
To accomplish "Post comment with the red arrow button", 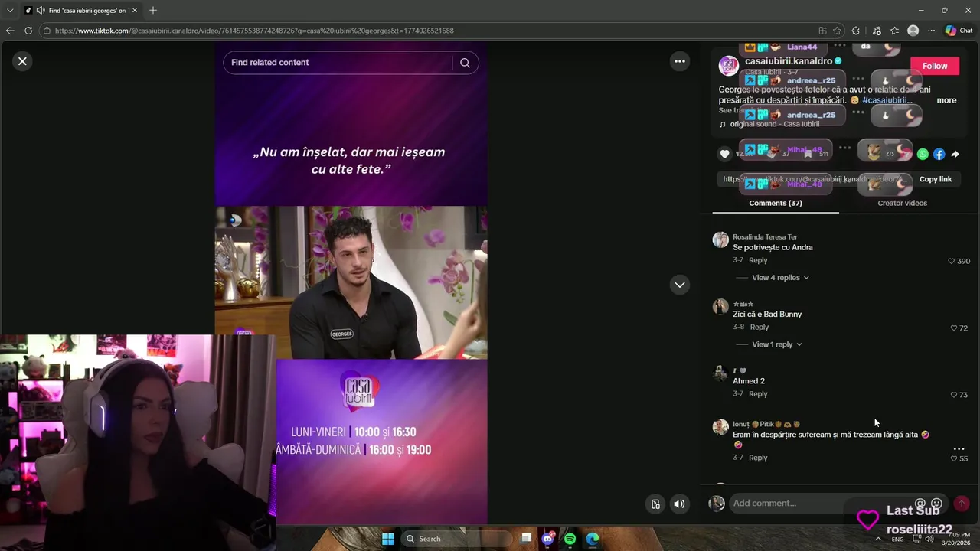I will pos(962,504).
